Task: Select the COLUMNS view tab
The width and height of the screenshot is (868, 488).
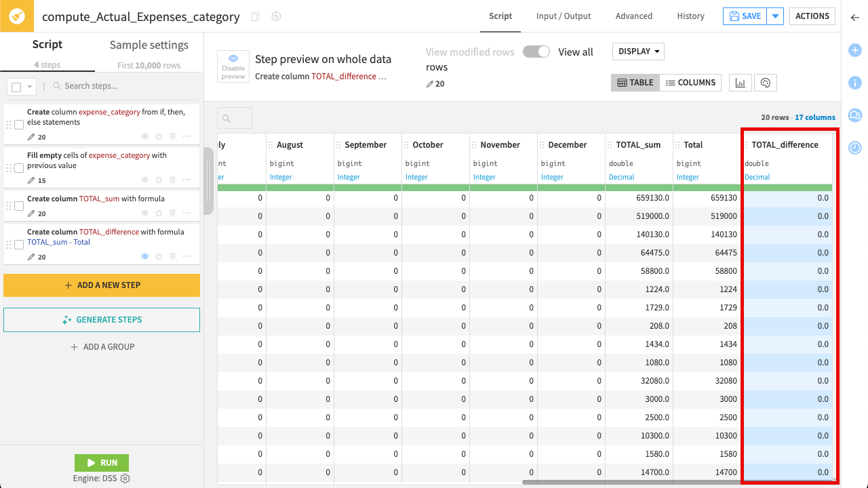Action: click(x=690, y=82)
